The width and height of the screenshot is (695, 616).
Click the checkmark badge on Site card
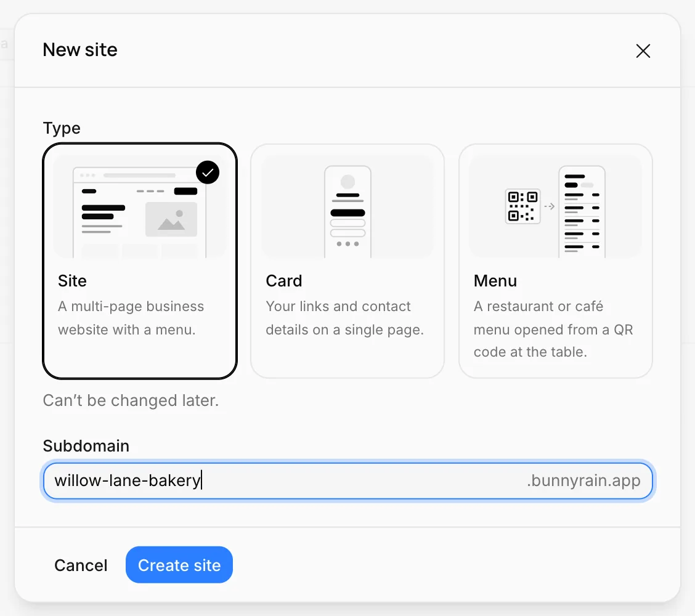pos(208,172)
